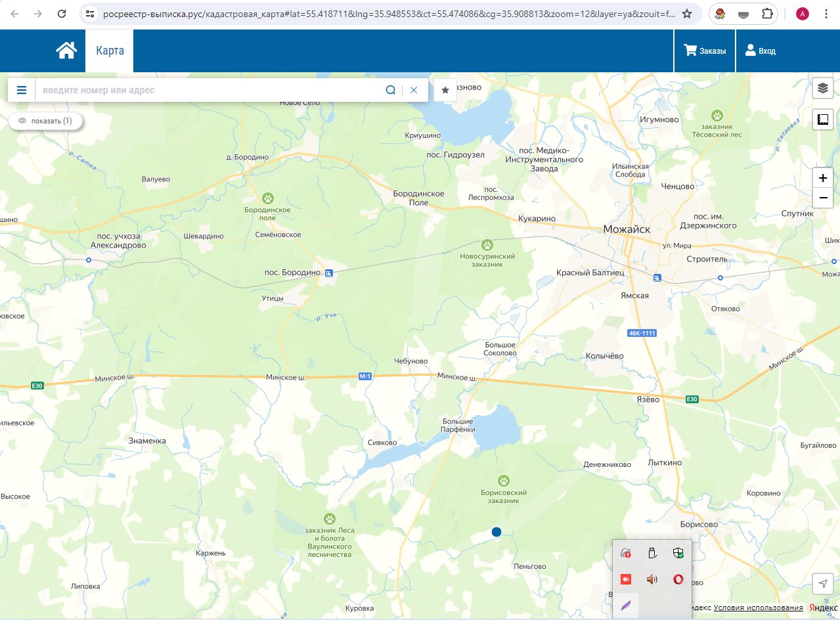Go to the site home page icon

tap(66, 51)
